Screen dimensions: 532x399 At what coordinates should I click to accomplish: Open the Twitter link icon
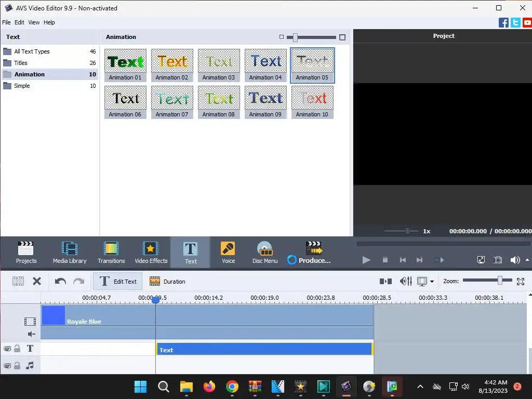[515, 22]
